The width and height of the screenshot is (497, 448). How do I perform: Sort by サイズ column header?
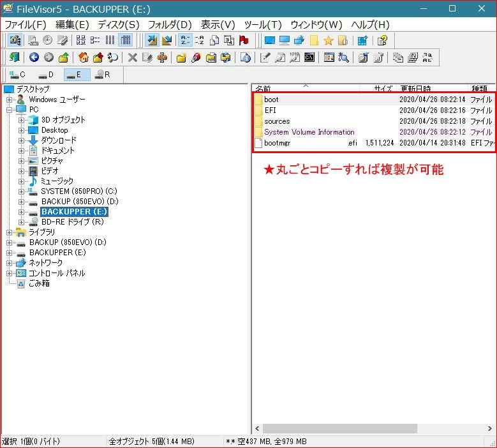(x=378, y=88)
